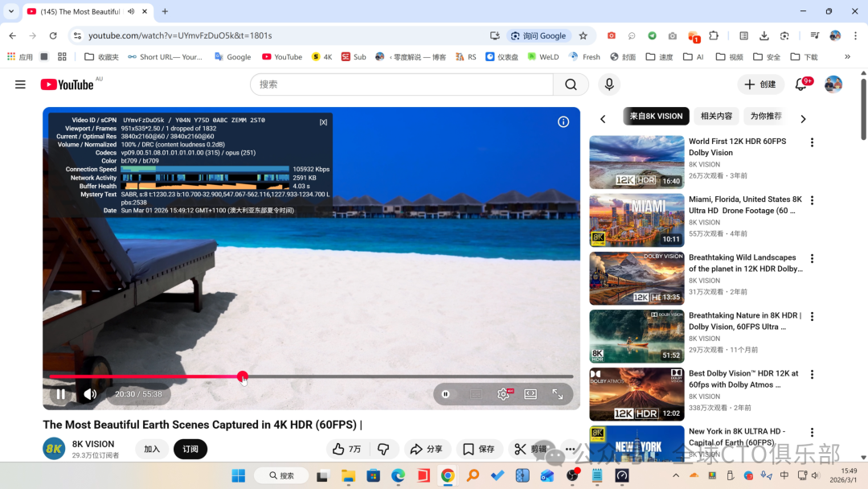This screenshot has width=868, height=489.
Task: Close the stats for nerds overlay
Action: 323,122
